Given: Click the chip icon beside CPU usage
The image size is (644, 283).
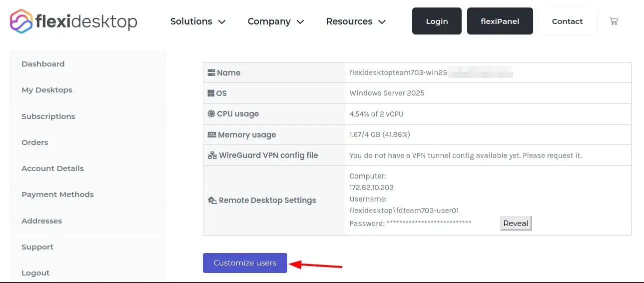Looking at the screenshot, I should pyautogui.click(x=211, y=113).
